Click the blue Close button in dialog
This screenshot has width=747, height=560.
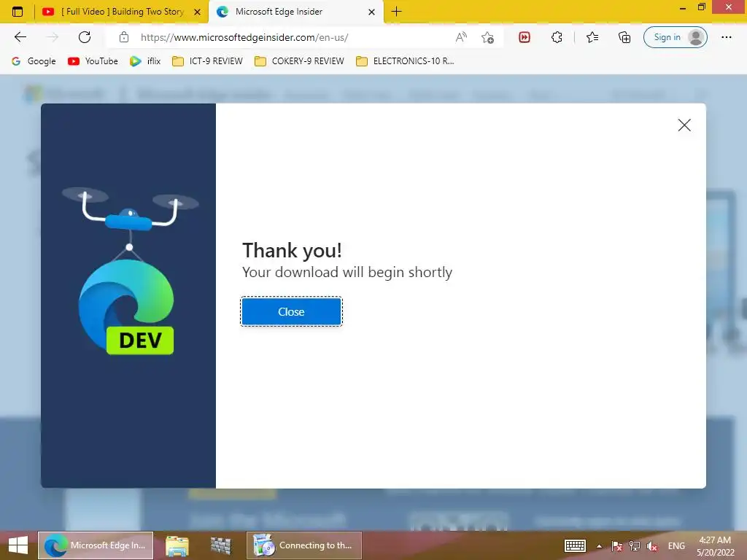(291, 311)
